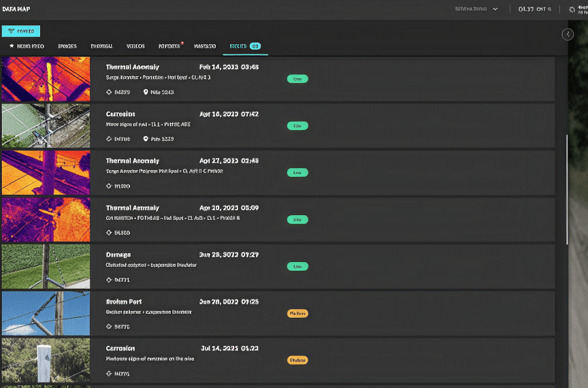Open photo thumbnail of the Damage row
This screenshot has width=588, height=388.
pos(46,266)
